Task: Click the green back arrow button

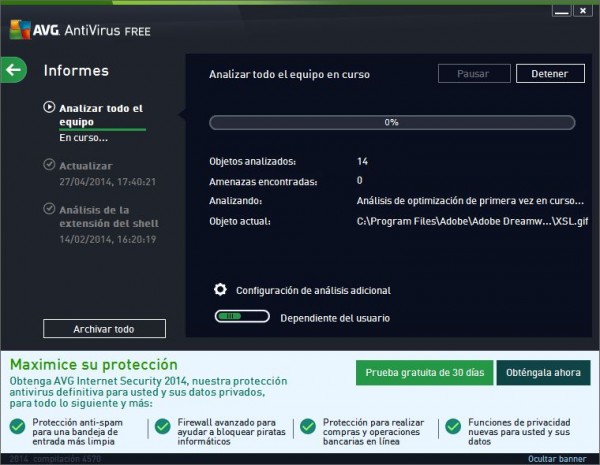Action: coord(14,70)
